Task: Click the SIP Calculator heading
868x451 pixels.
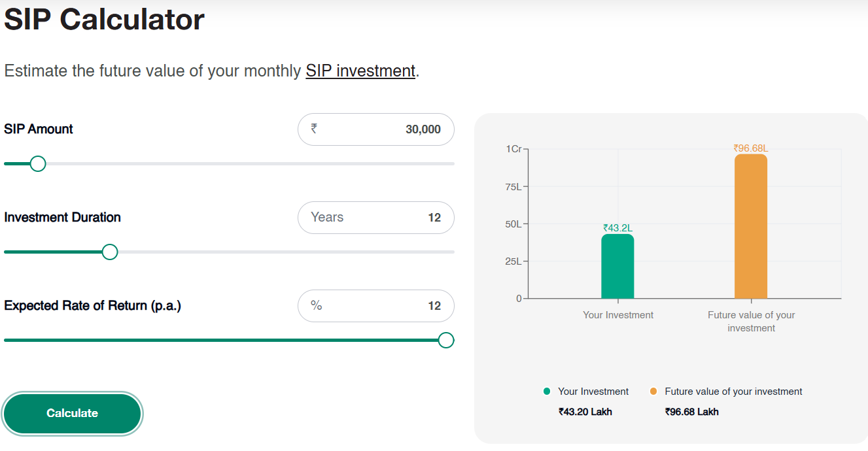Action: (105, 20)
